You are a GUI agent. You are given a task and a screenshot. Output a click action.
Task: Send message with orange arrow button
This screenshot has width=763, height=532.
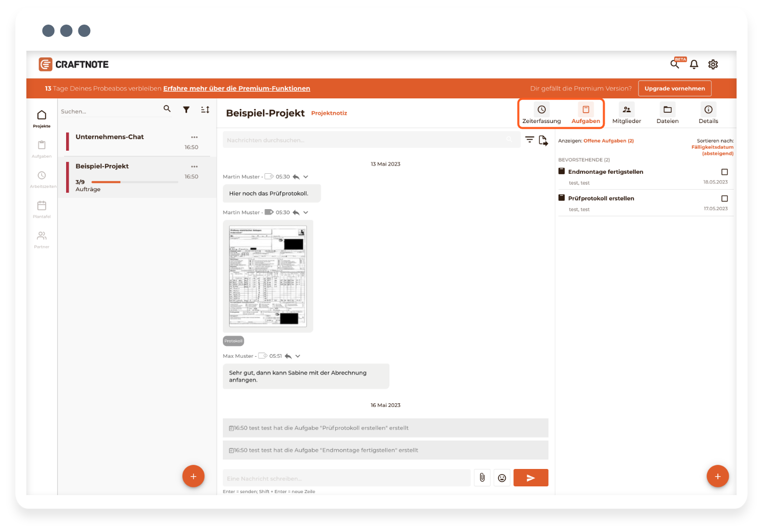pos(530,478)
